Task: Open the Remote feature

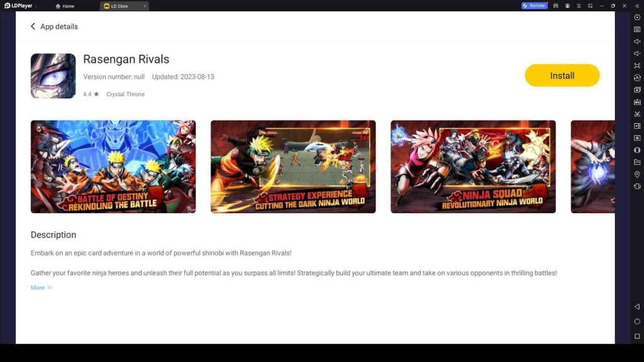Action: (534, 6)
